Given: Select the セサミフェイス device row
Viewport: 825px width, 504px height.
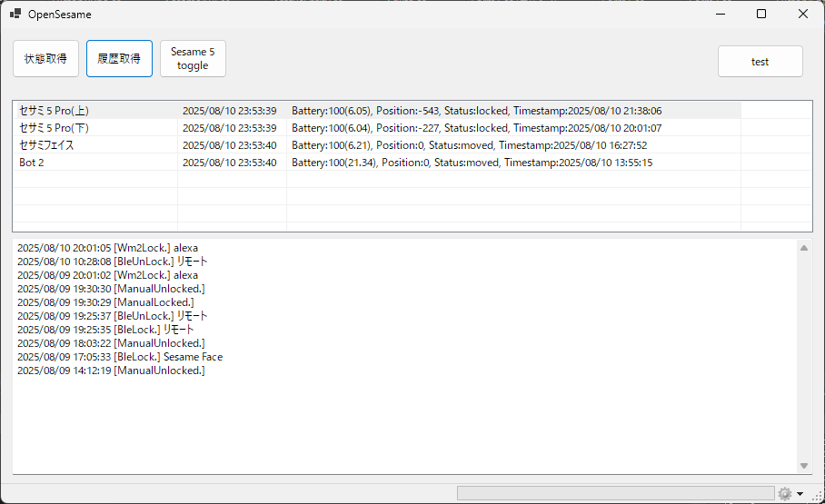Looking at the screenshot, I should click(379, 145).
